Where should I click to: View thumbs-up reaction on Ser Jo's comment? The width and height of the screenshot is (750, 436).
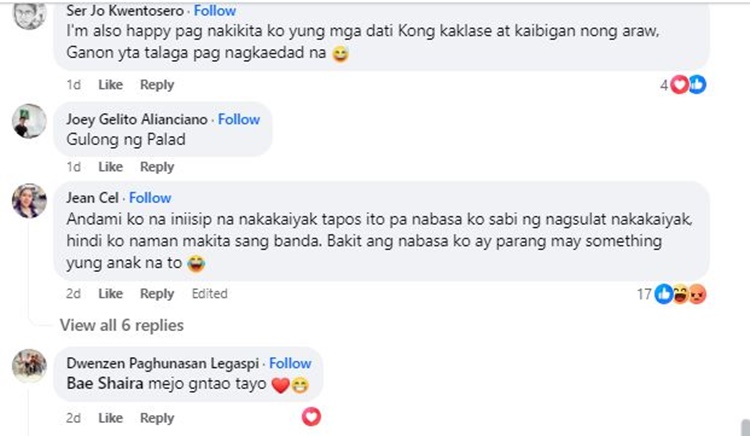(697, 85)
